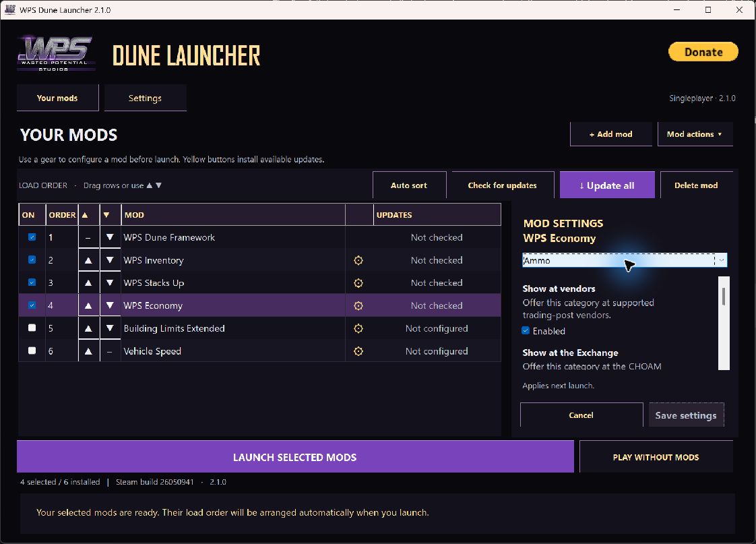Click the down-arrow column header
The image size is (756, 544).
coord(111,215)
